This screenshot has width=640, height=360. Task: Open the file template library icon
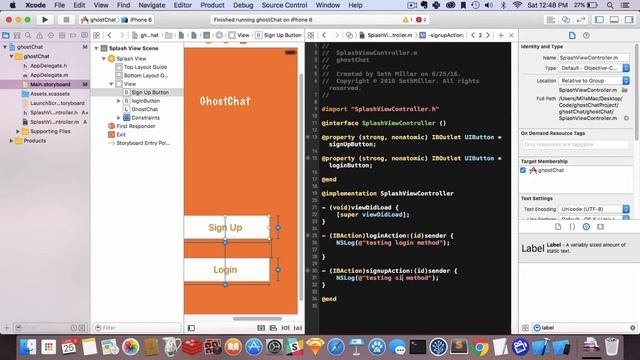pos(558,227)
